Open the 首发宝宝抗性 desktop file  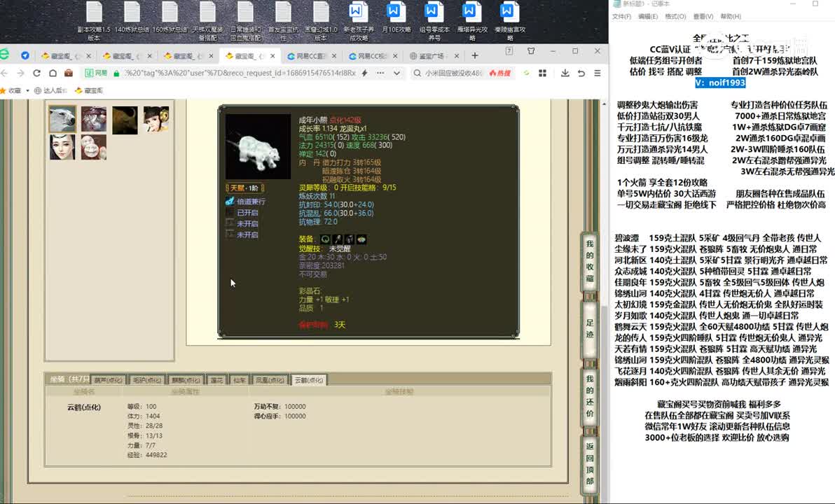[283, 21]
